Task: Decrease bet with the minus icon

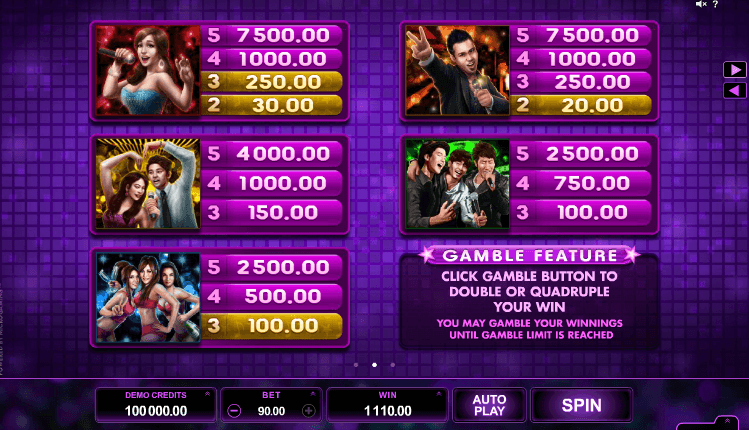Action: click(x=234, y=410)
